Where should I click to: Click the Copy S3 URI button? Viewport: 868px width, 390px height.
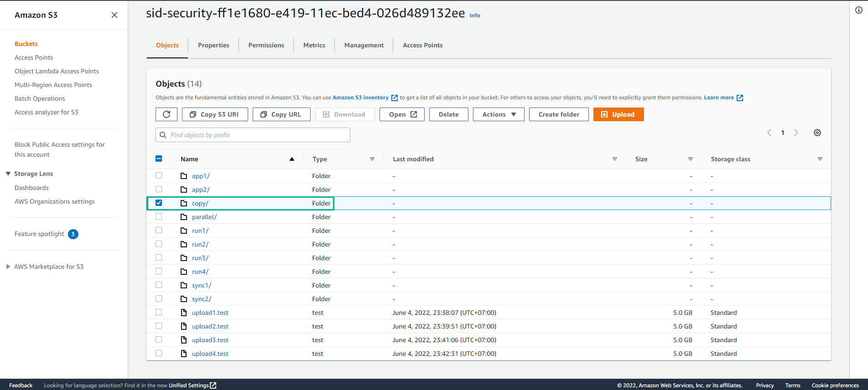(x=215, y=114)
